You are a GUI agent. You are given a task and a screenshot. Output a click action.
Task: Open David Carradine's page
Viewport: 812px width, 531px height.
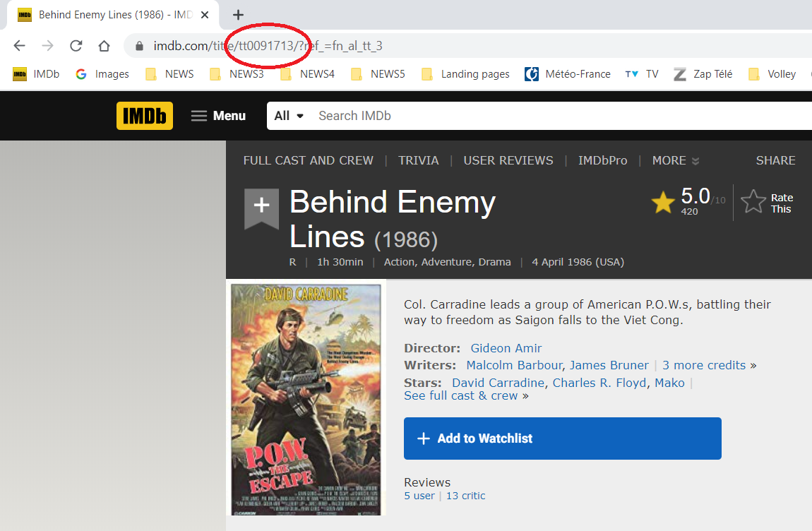498,383
